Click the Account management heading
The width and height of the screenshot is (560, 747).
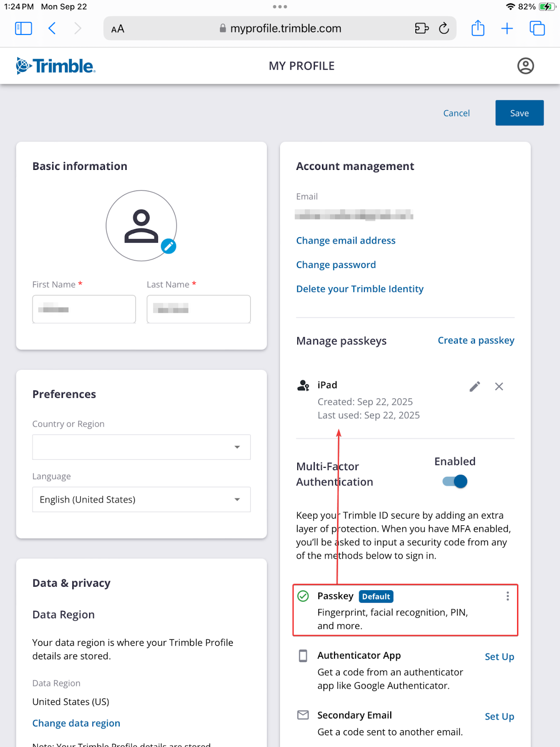[x=355, y=166]
